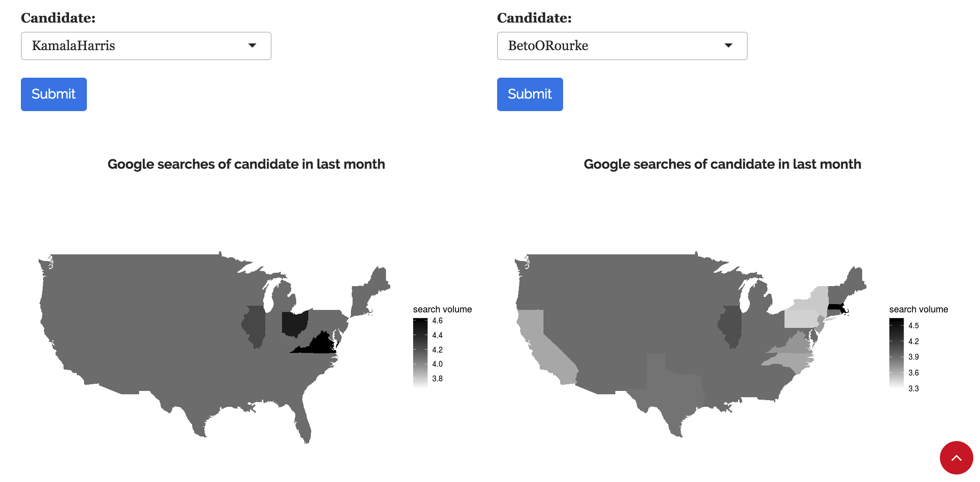The width and height of the screenshot is (980, 482).
Task: Click light Pennsylvania on the right map
Action: point(800,319)
